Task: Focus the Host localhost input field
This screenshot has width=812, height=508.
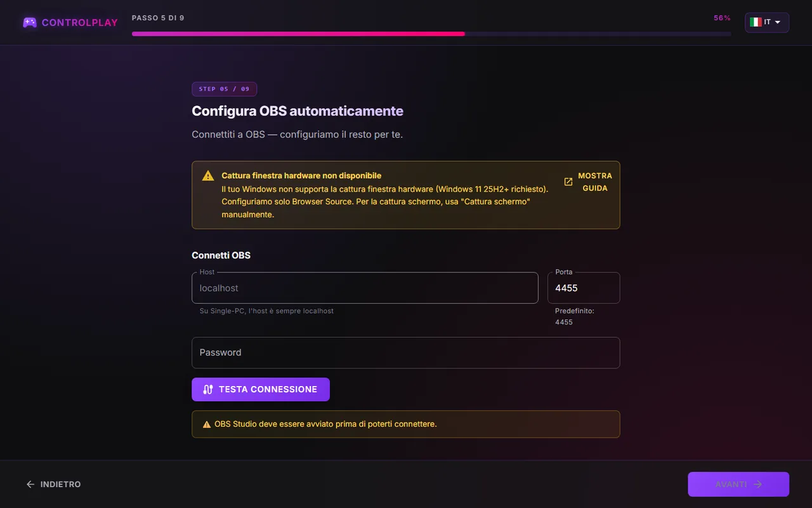Action: [365, 288]
